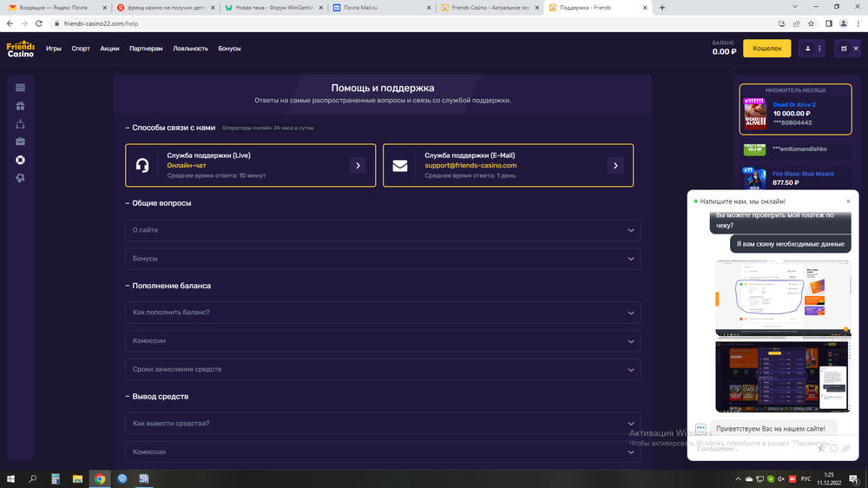The width and height of the screenshot is (868, 488).
Task: Open the emoji smiley picker in chat
Action: [x=833, y=448]
